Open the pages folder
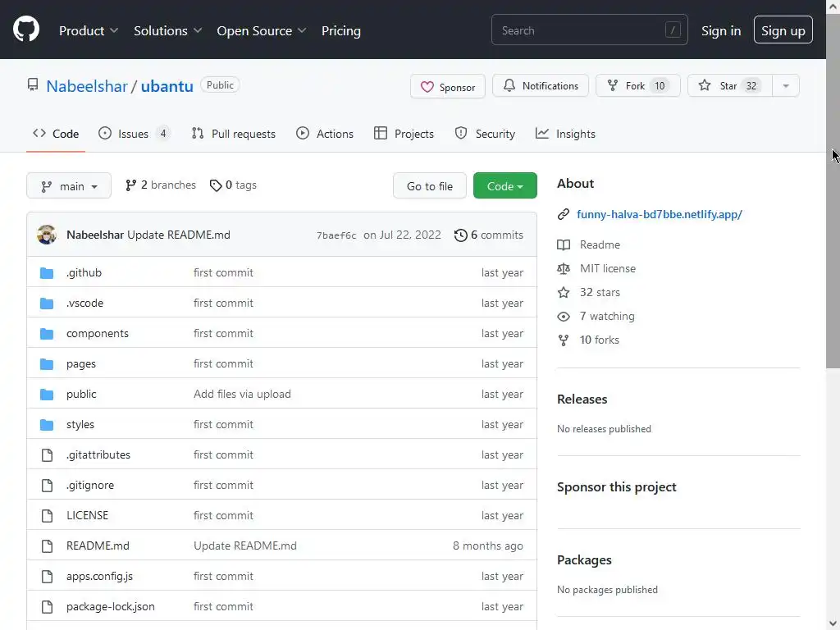 (x=81, y=363)
